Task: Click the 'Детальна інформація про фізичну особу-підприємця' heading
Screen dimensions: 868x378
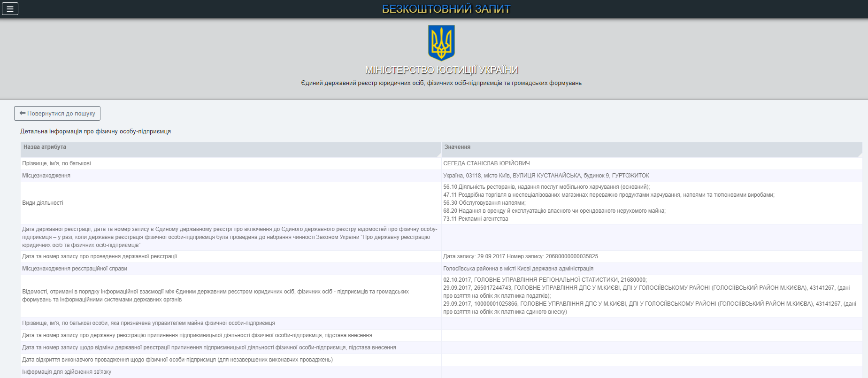Action: (x=95, y=131)
